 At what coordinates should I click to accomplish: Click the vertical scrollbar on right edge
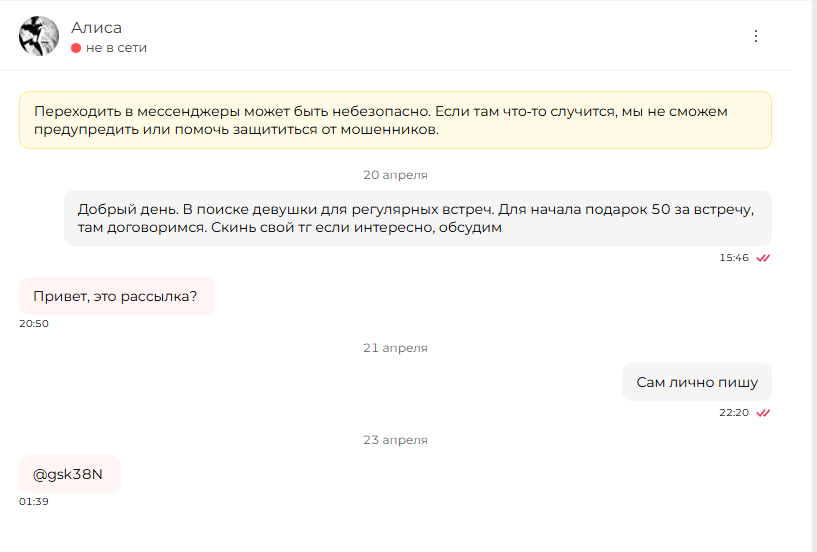(814, 276)
